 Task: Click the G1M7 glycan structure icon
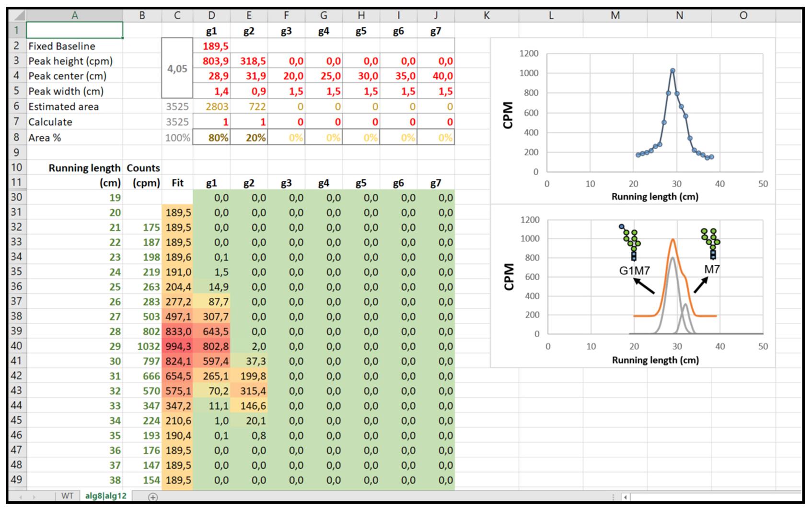631,242
